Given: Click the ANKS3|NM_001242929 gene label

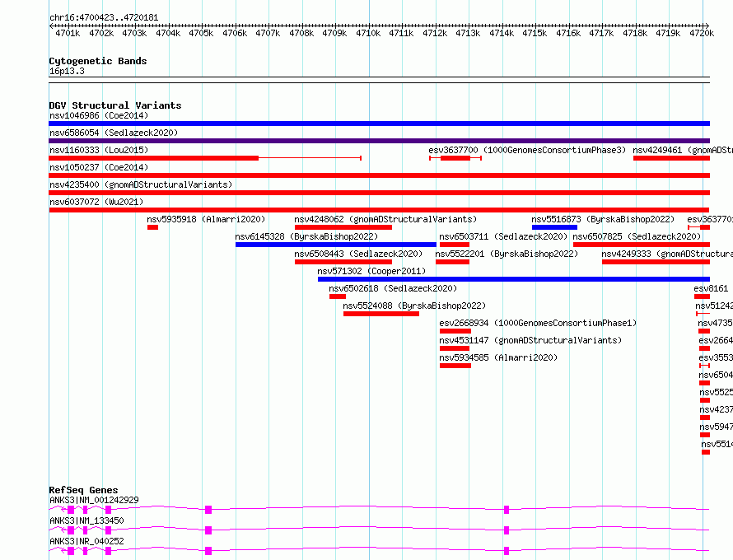Looking at the screenshot, I should (x=94, y=500).
